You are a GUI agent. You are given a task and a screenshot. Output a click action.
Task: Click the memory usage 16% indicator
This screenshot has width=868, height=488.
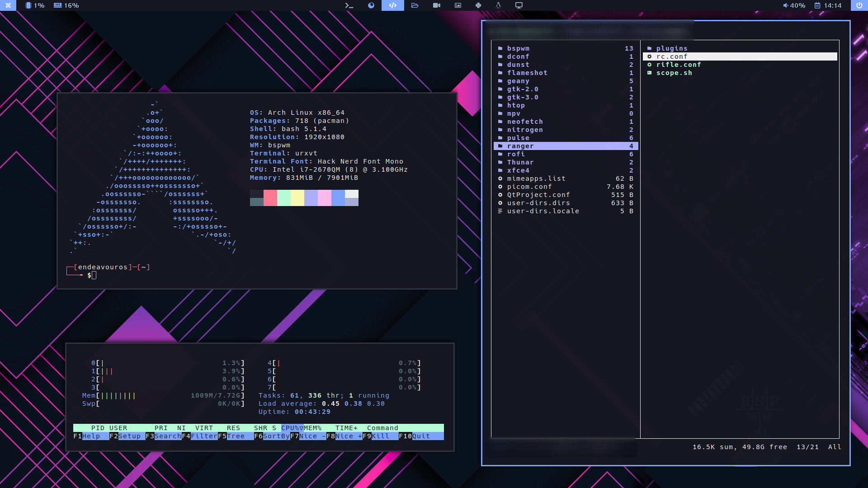pyautogui.click(x=66, y=5)
